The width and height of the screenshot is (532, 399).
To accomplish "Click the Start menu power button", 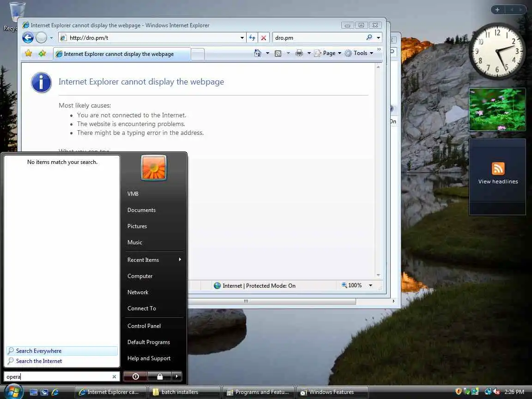I will point(135,376).
